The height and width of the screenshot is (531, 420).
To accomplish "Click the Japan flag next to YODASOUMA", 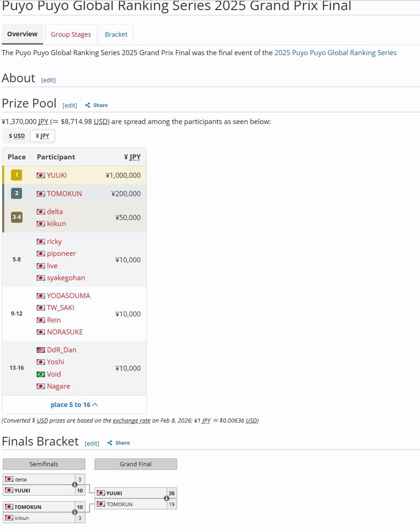I will click(x=40, y=296).
